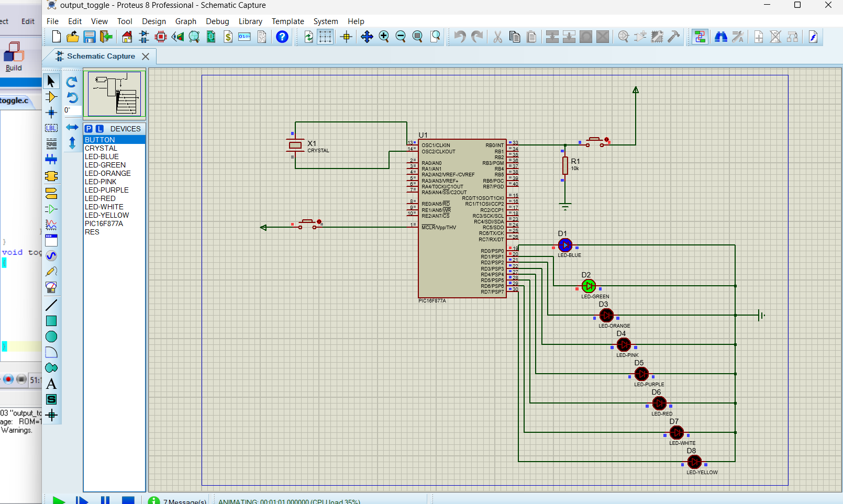Viewport: 843px width, 504px height.
Task: Create a new project with the blank page icon
Action: (x=56, y=37)
